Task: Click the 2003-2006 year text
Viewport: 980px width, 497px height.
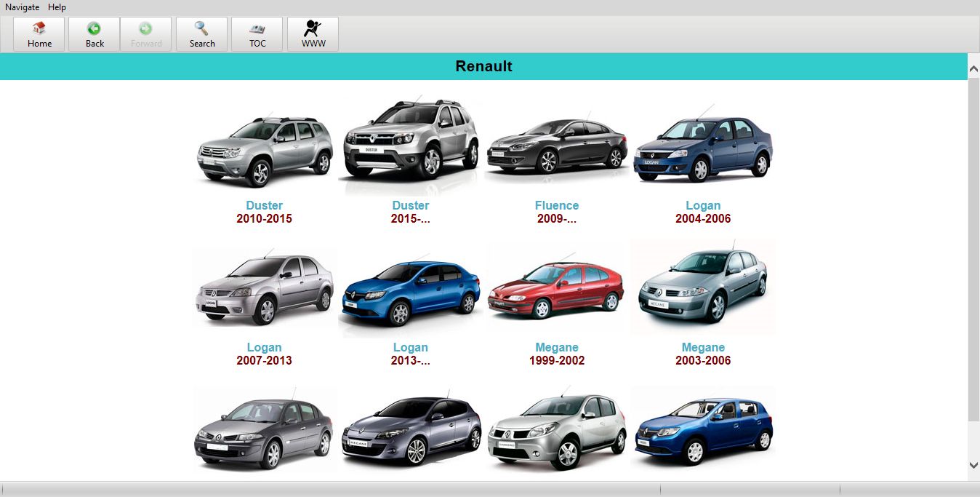Action: 703,360
